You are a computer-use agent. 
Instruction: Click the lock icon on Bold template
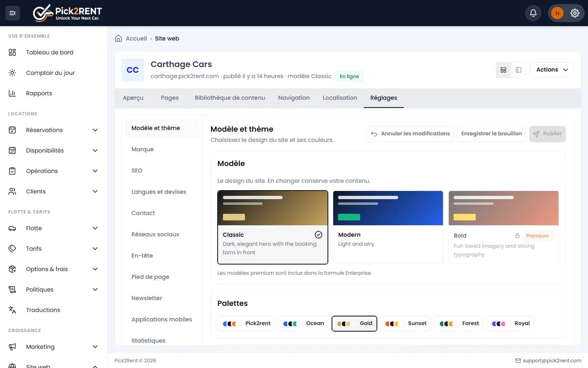click(x=517, y=236)
